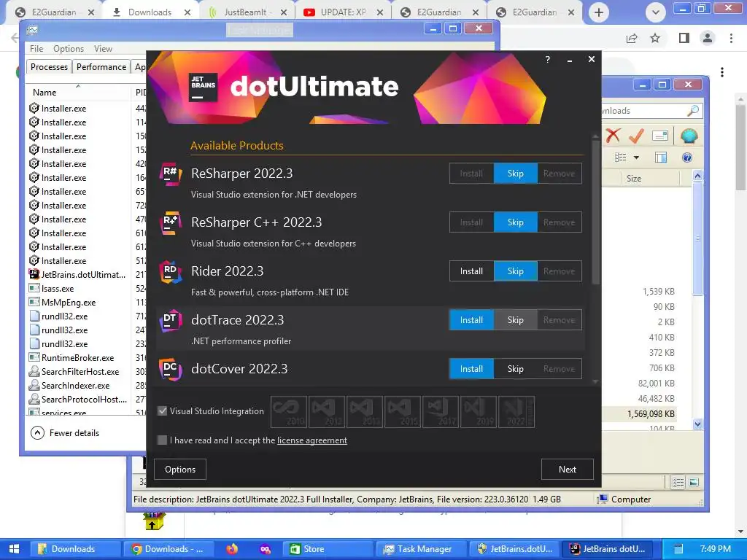This screenshot has height=560, width=747.
Task: Bookmark page with star icon in Chrome
Action: (655, 38)
